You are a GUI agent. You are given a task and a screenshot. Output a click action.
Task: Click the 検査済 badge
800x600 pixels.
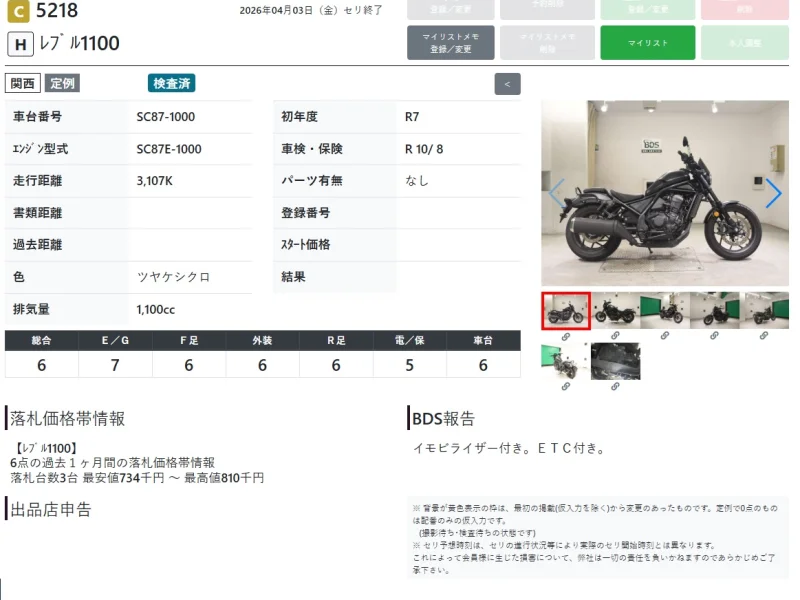pos(171,83)
